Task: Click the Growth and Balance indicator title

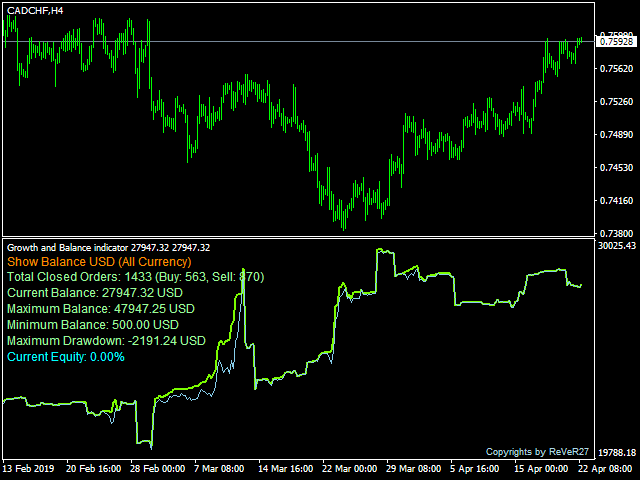Action: [x=109, y=248]
